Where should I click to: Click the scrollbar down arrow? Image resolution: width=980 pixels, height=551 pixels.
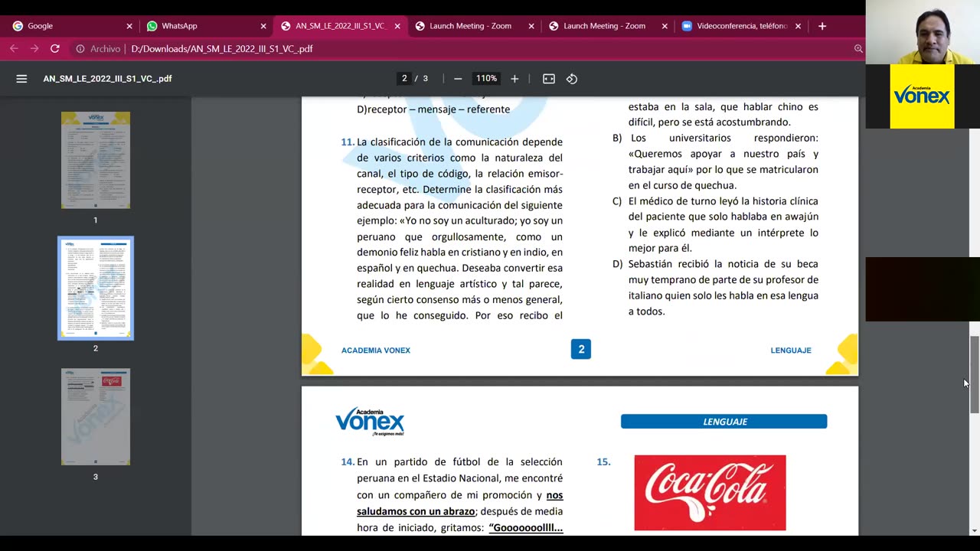(974, 530)
